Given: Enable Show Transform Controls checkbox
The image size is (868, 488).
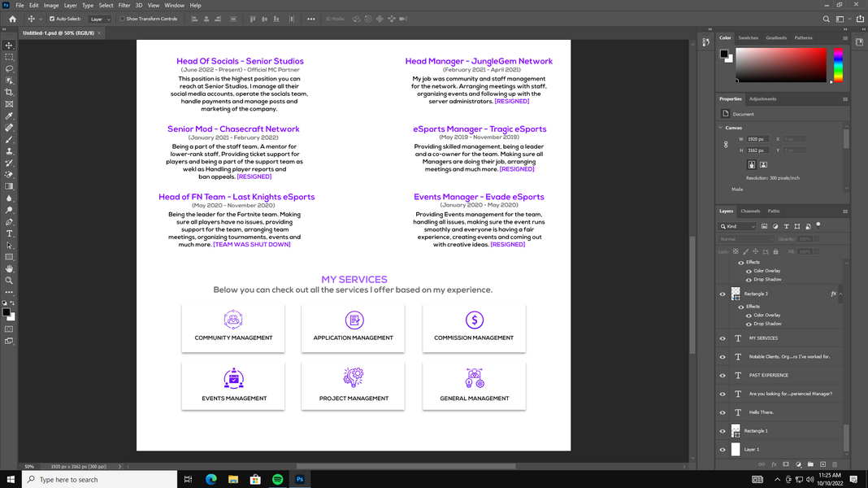Looking at the screenshot, I should 122,19.
